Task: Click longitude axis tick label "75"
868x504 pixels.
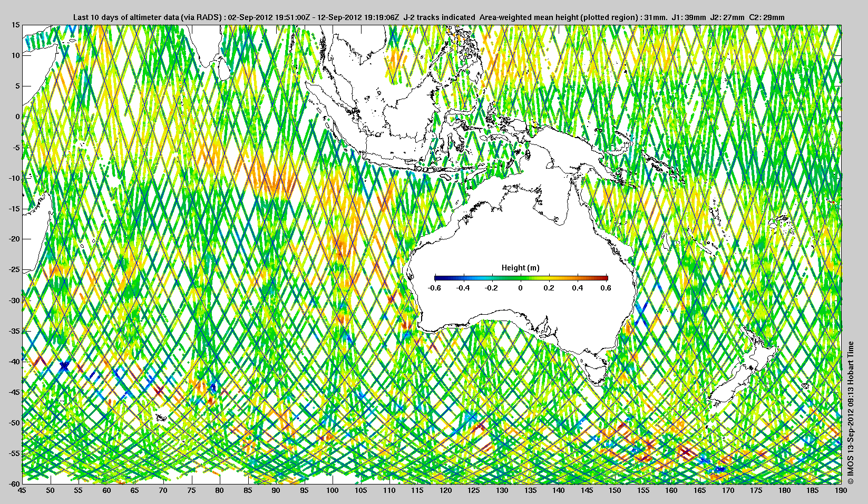Action: [x=191, y=490]
